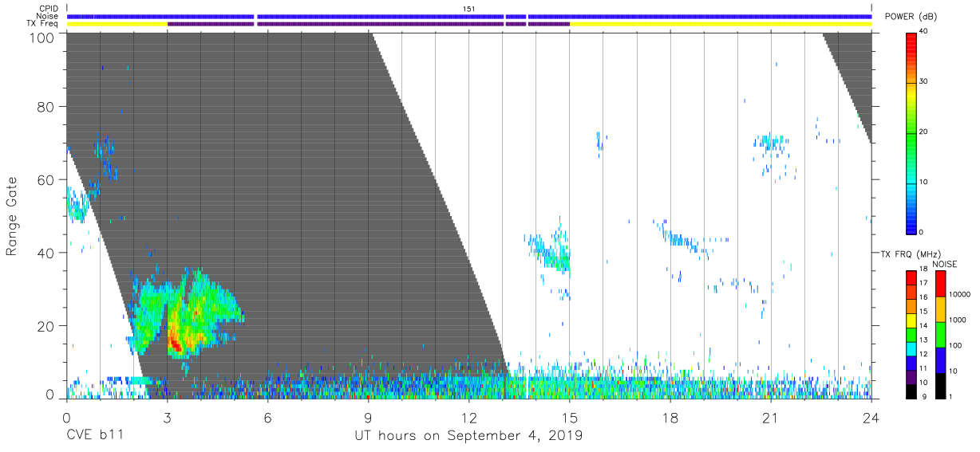Click the Range Gate y-axis title

tap(12, 216)
